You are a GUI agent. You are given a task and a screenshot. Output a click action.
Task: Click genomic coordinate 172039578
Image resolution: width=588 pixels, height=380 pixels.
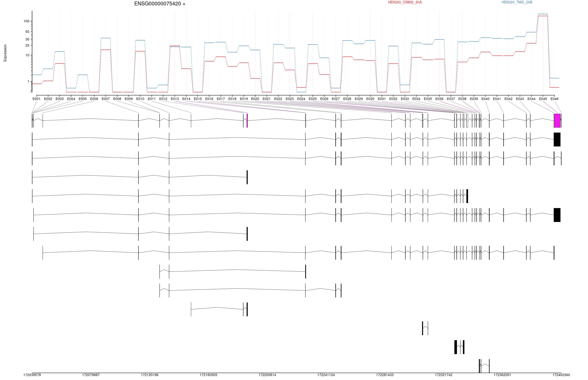tap(32, 375)
